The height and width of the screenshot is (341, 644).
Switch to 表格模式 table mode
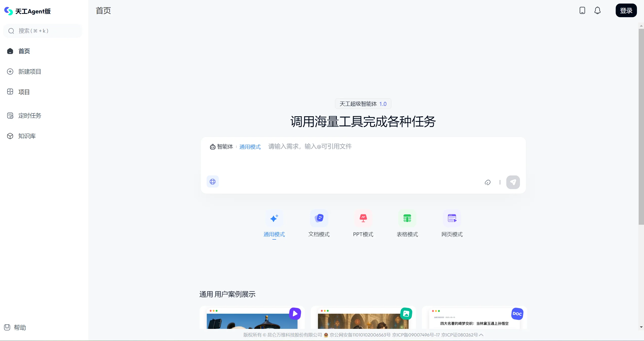[407, 218]
